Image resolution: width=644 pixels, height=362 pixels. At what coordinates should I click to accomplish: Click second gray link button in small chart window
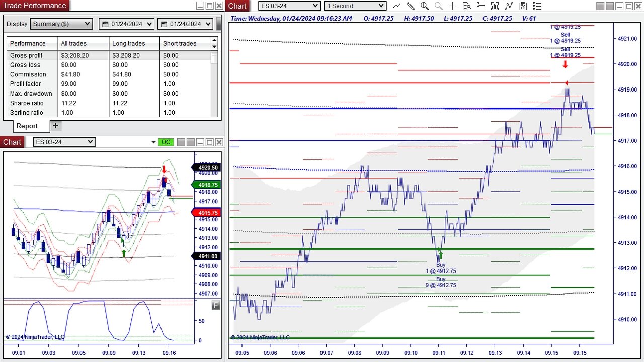tap(191, 142)
